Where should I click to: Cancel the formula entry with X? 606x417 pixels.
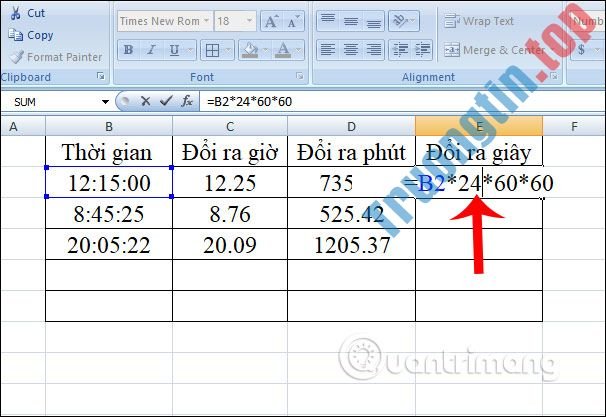[x=146, y=102]
